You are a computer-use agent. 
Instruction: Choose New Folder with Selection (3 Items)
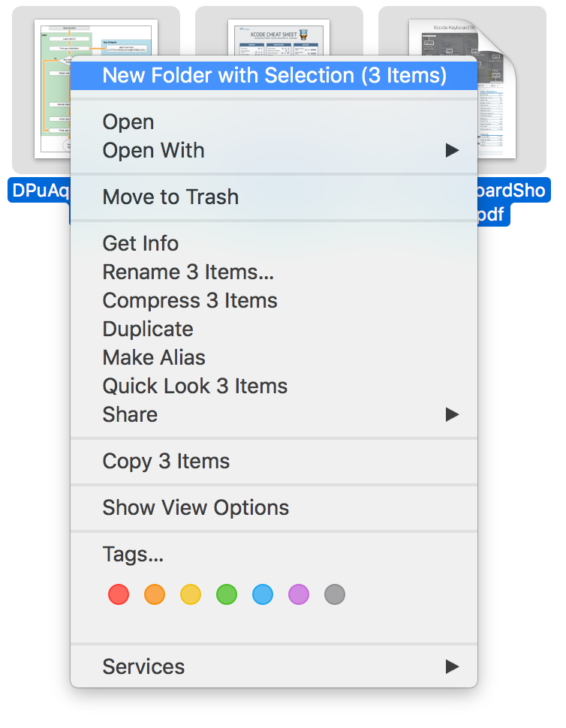[x=274, y=76]
